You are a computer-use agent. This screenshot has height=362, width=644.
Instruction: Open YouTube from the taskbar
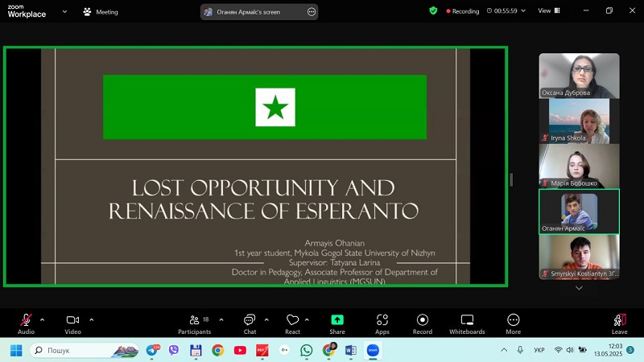pyautogui.click(x=240, y=350)
